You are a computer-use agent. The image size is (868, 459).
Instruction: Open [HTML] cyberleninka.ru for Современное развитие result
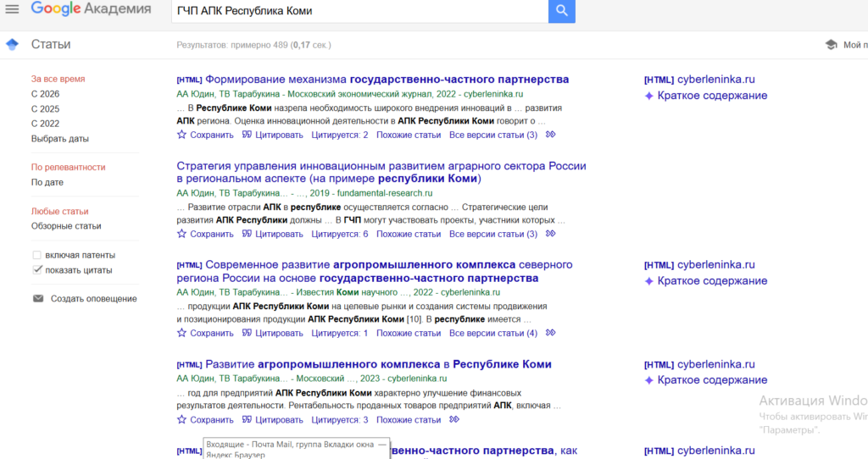(x=699, y=264)
